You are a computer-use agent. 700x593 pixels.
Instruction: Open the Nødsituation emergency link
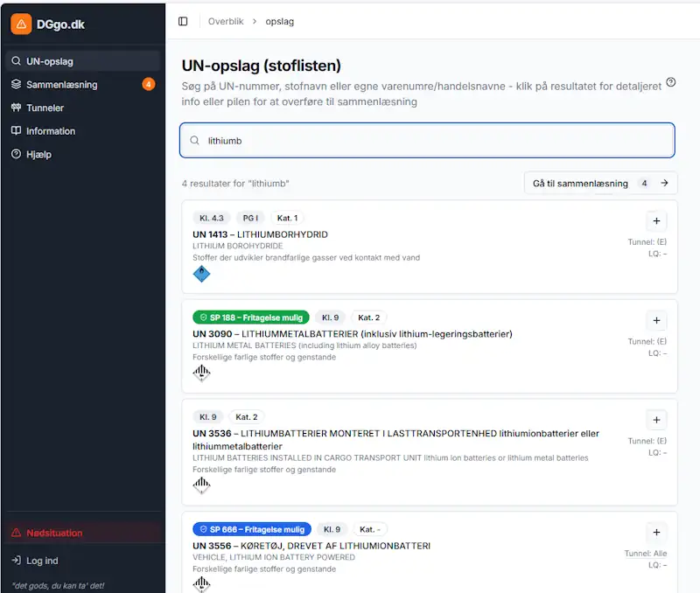point(56,533)
